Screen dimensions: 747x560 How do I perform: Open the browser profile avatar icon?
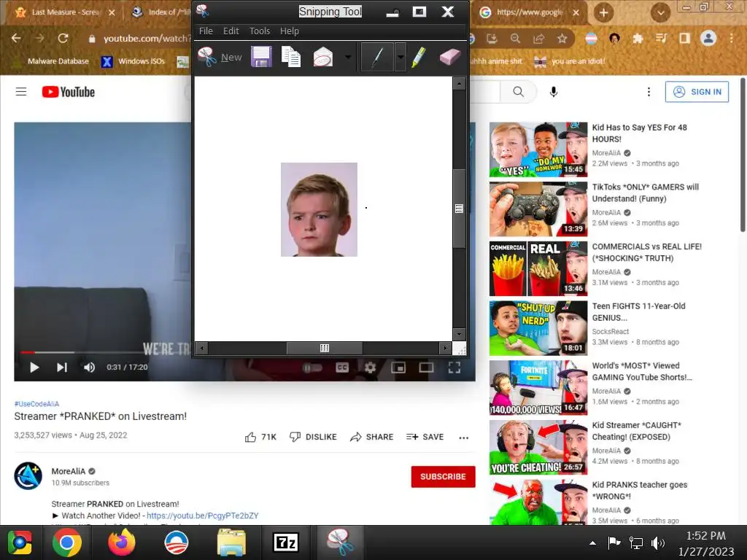coord(708,38)
